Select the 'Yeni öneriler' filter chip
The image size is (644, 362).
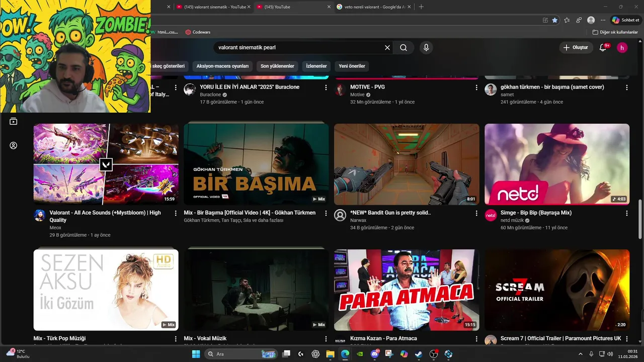point(352,66)
